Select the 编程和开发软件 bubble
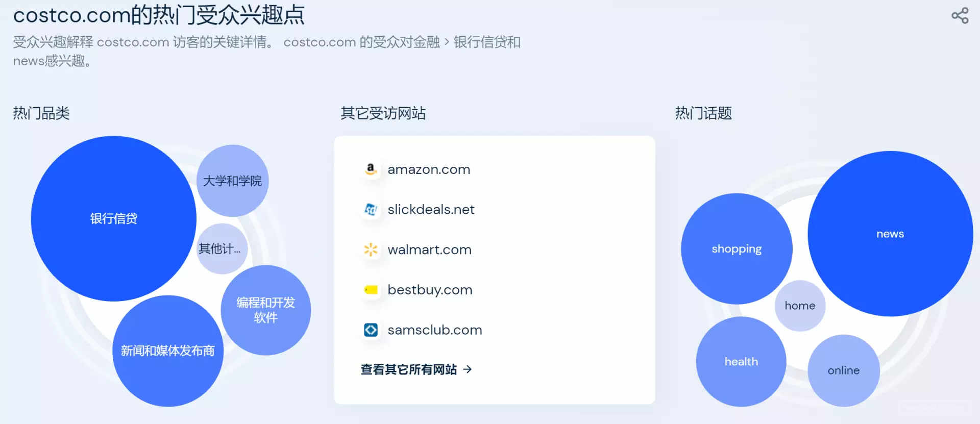This screenshot has width=980, height=424. pyautogui.click(x=265, y=310)
